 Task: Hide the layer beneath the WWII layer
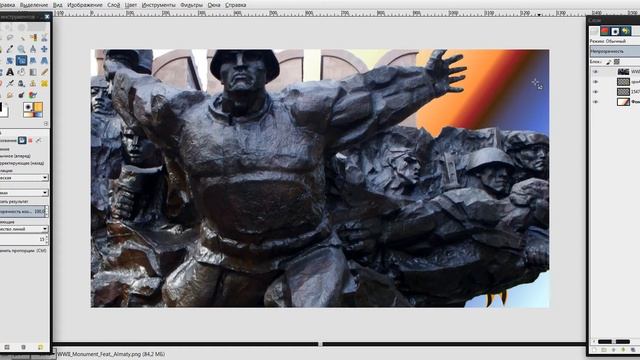596,82
